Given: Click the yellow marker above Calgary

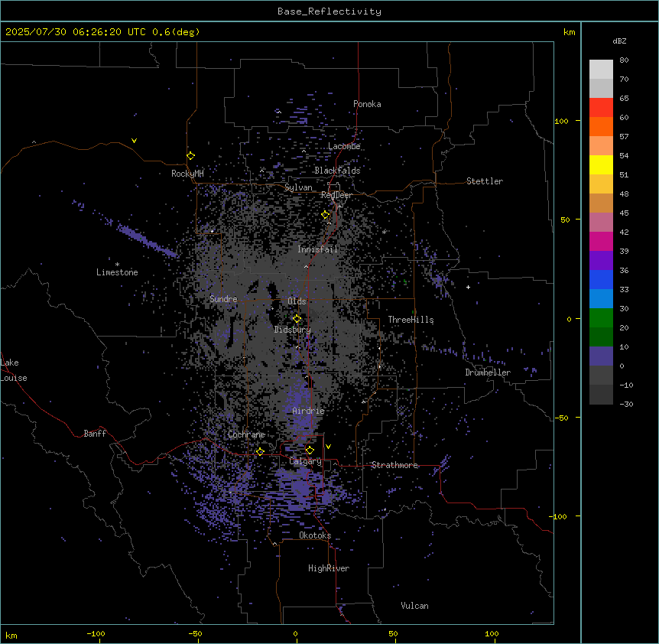Looking at the screenshot, I should coord(310,450).
